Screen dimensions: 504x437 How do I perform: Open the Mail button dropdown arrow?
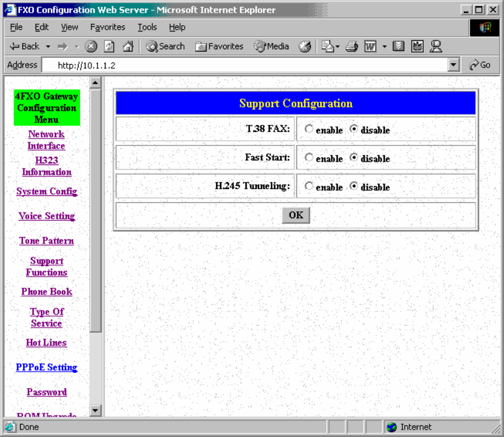(x=338, y=47)
